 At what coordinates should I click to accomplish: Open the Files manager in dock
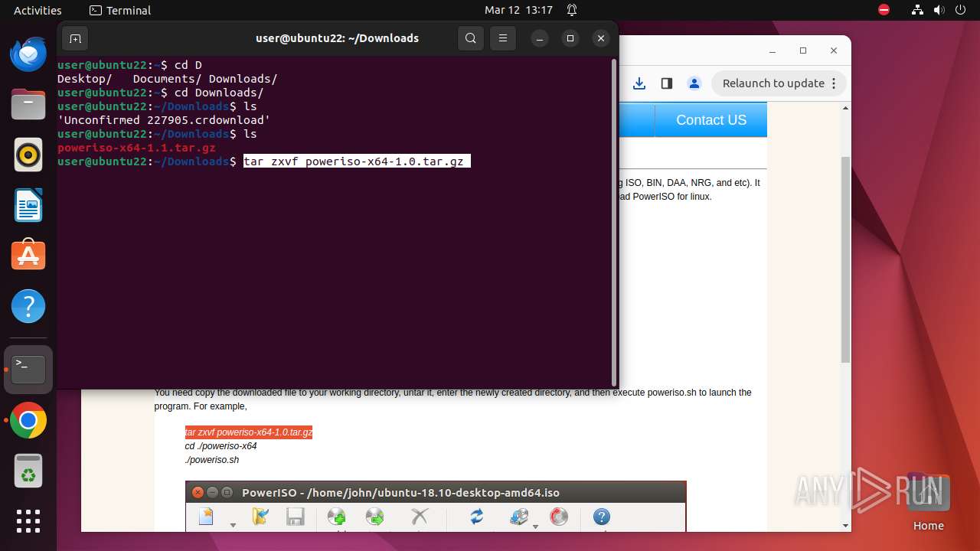pos(28,104)
